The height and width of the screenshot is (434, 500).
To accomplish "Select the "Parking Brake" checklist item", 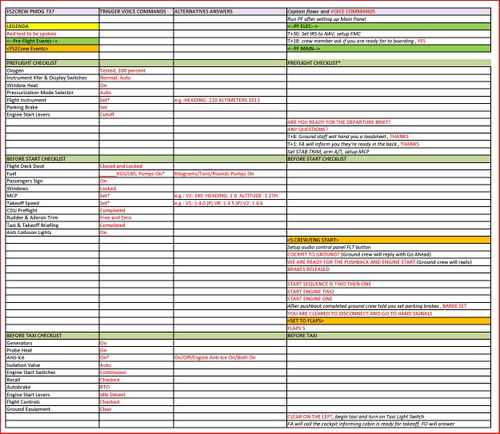I will coord(52,107).
